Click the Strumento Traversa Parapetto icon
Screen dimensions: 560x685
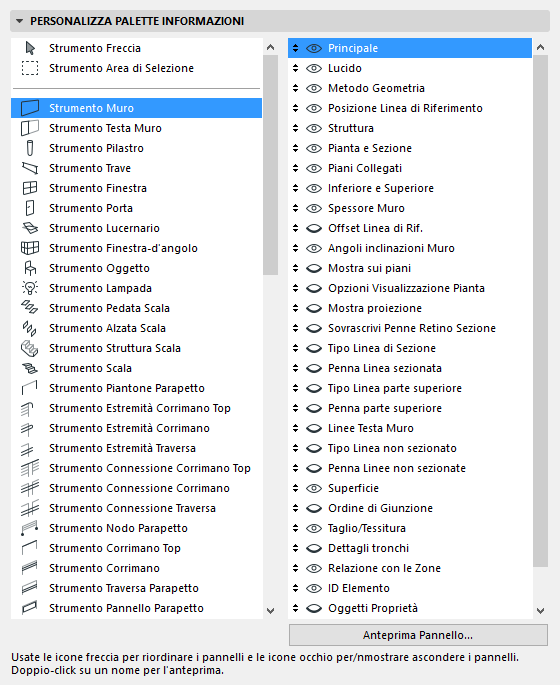pyautogui.click(x=30, y=588)
